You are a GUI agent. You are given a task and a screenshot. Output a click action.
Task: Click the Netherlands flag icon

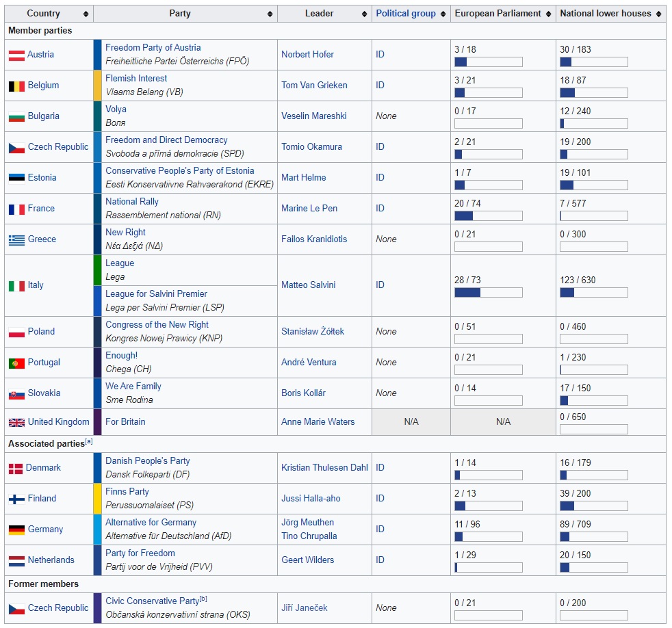(x=16, y=561)
